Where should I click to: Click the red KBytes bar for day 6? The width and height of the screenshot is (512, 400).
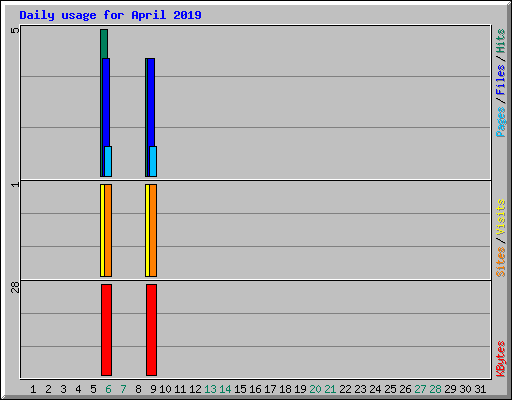106,330
